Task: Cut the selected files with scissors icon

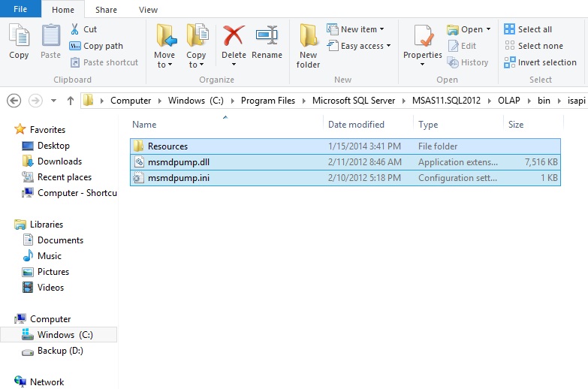Action: click(83, 29)
